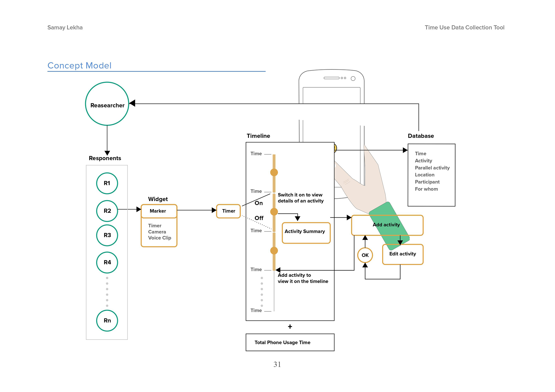
Task: Click the topmost orange timeline dot
Action: point(274,172)
